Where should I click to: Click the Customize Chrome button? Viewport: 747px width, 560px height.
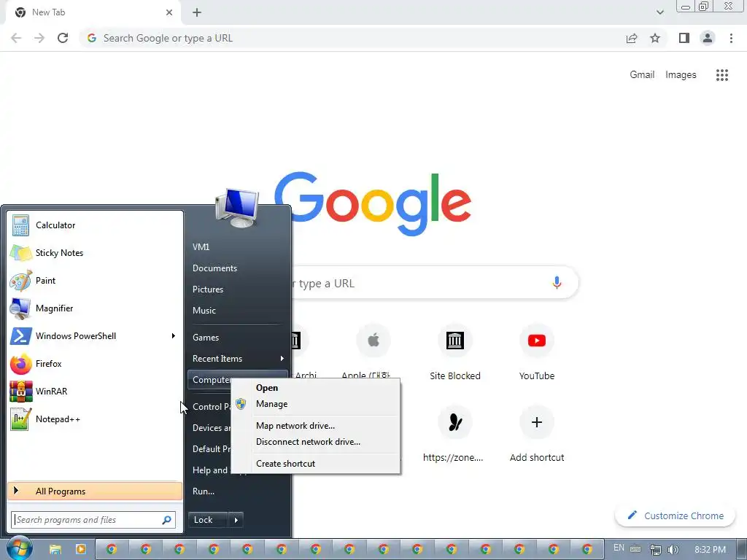tap(675, 516)
